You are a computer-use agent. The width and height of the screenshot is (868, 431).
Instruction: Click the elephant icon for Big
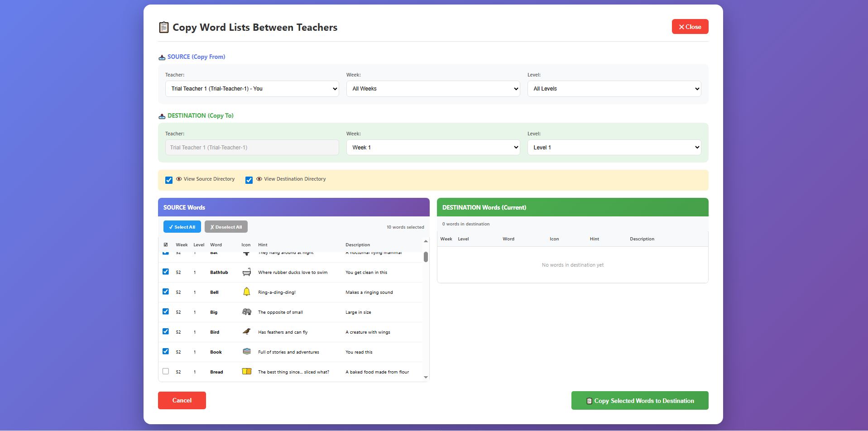click(x=246, y=312)
